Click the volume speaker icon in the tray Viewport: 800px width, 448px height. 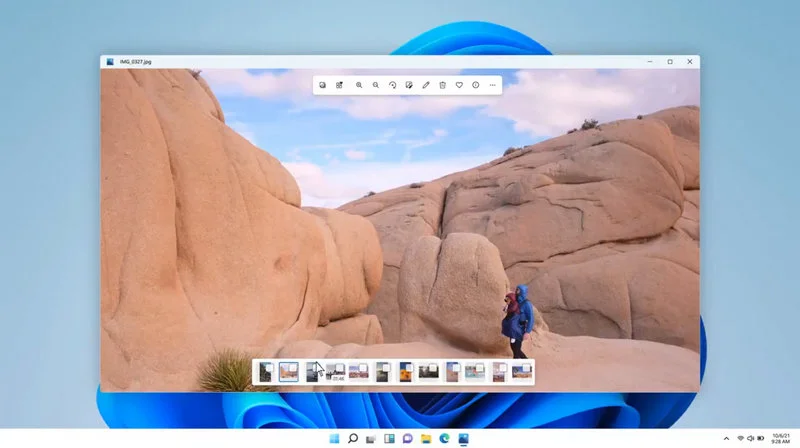751,439
